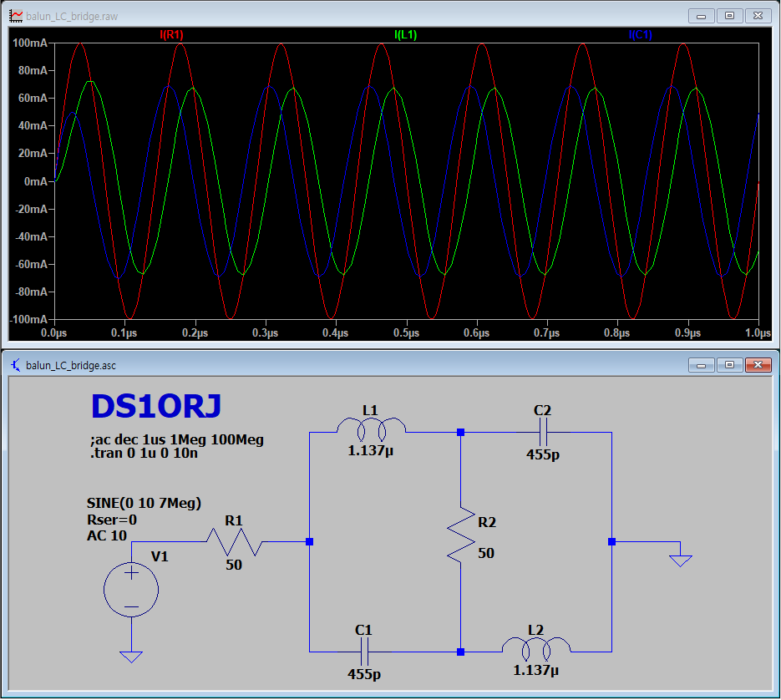The height and width of the screenshot is (700, 781).
Task: Click ground symbol below source V1
Action: tap(131, 657)
